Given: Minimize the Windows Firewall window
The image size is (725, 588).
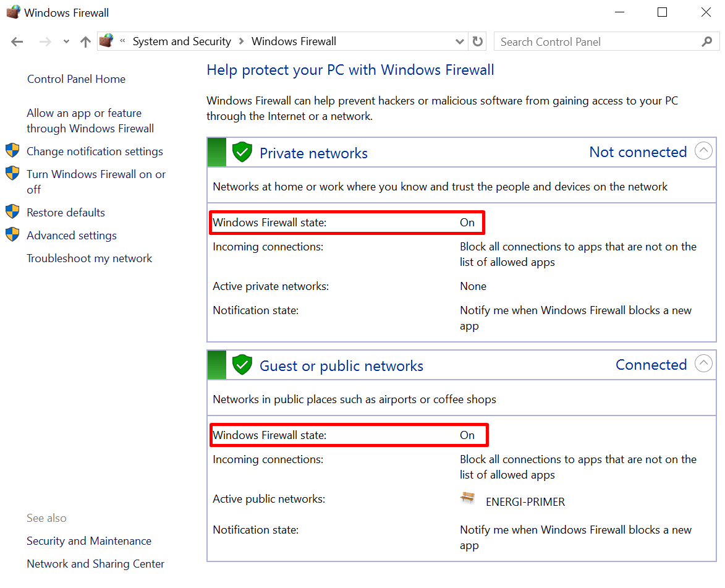Looking at the screenshot, I should [x=619, y=12].
